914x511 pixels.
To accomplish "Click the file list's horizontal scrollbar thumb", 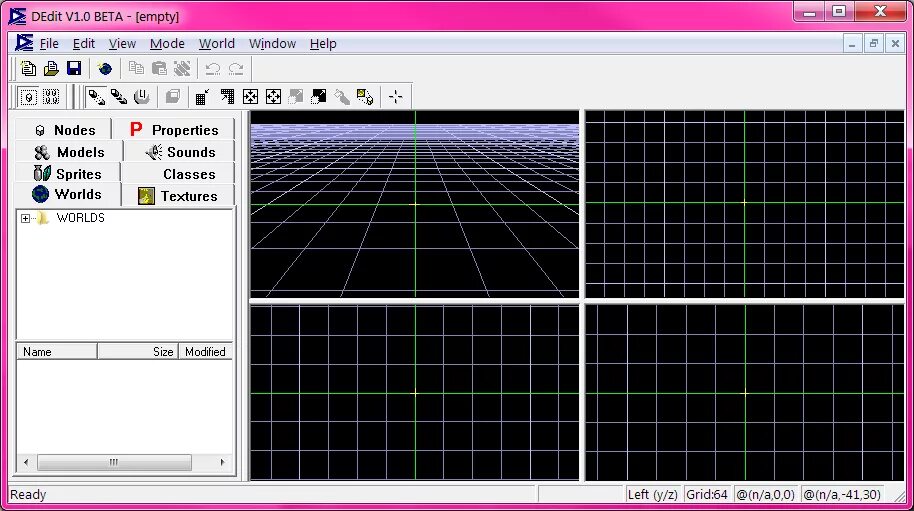I will click(x=114, y=462).
